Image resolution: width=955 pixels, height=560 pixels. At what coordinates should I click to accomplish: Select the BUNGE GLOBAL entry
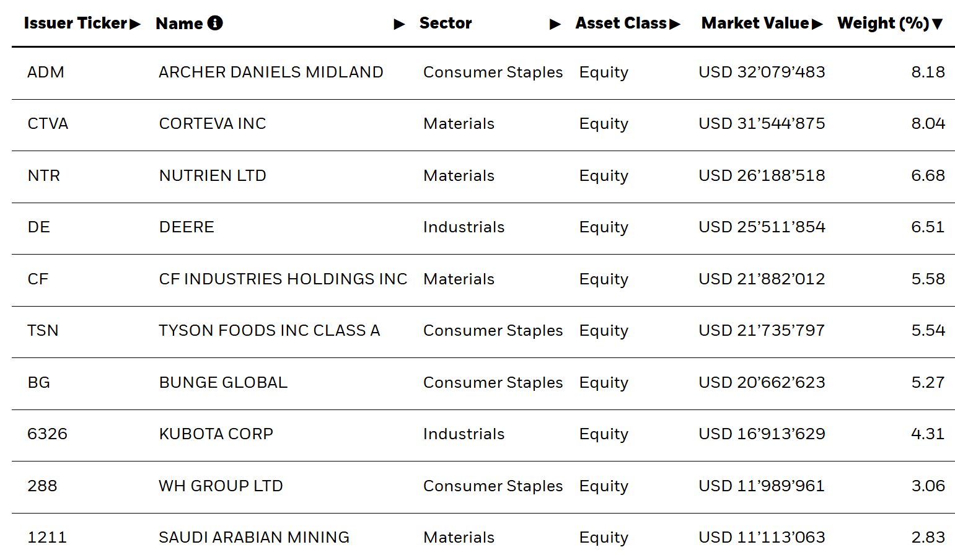pos(223,383)
